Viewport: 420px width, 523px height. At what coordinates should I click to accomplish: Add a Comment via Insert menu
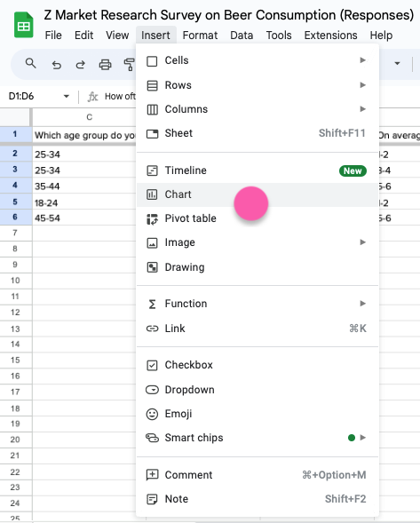click(x=258, y=475)
